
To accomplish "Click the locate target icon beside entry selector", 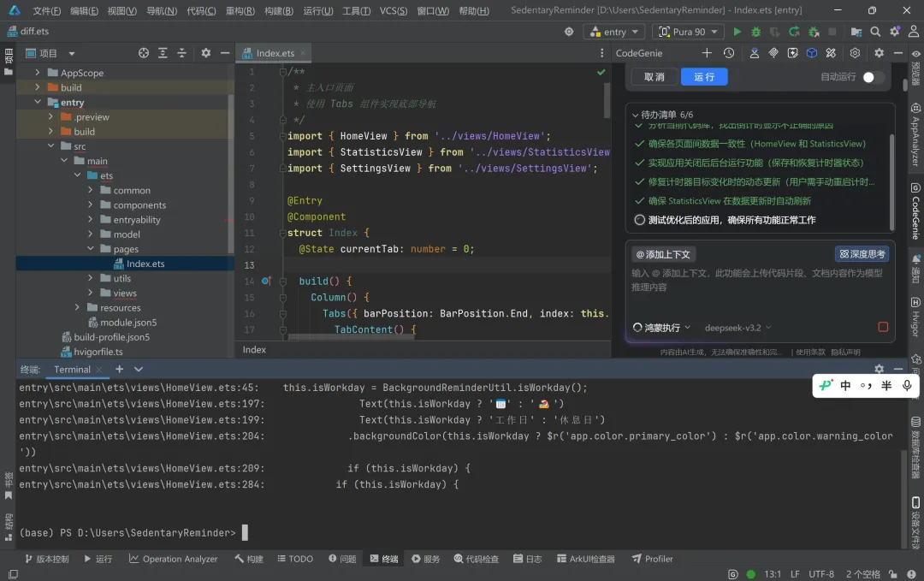I will point(569,32).
